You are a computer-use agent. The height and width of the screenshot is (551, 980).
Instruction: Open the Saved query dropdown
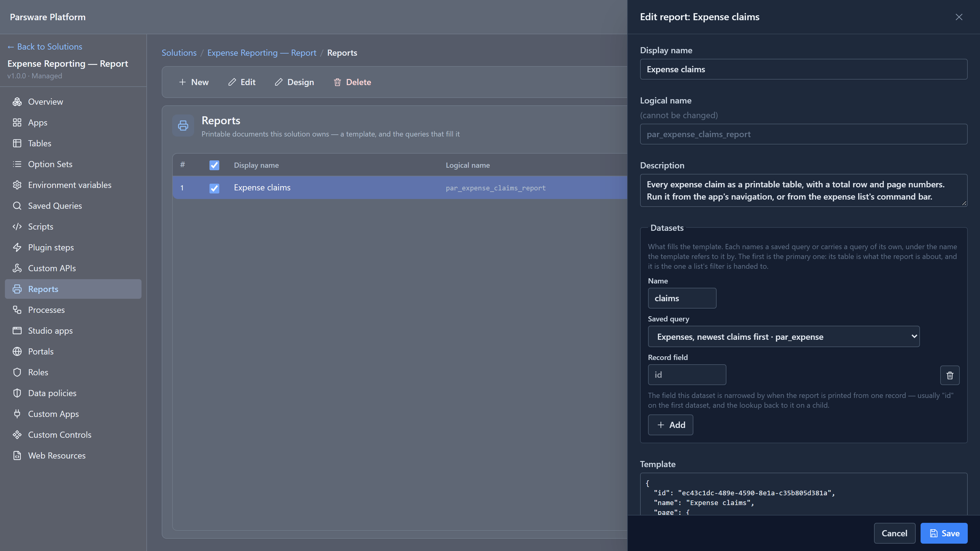[784, 336]
